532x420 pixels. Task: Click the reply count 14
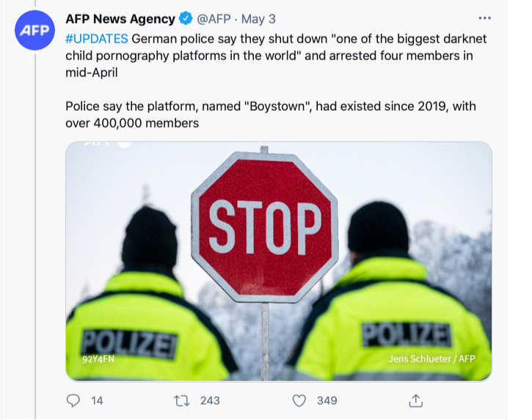click(97, 400)
